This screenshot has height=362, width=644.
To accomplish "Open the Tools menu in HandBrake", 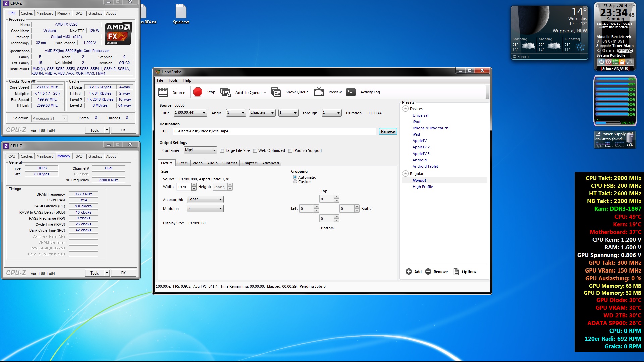I will [173, 80].
